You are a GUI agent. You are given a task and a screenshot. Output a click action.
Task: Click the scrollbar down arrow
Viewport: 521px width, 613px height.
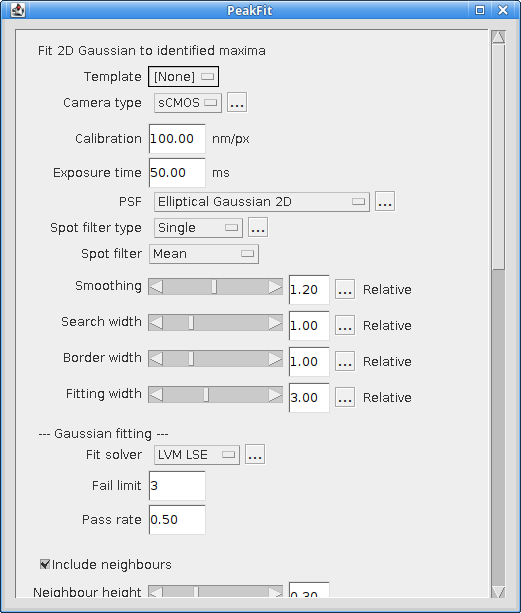point(499,591)
